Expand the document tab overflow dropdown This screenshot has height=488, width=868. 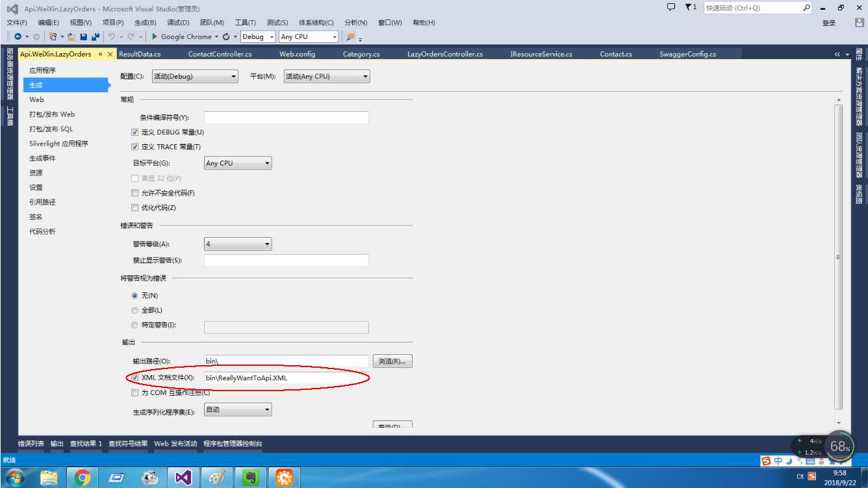coord(847,55)
